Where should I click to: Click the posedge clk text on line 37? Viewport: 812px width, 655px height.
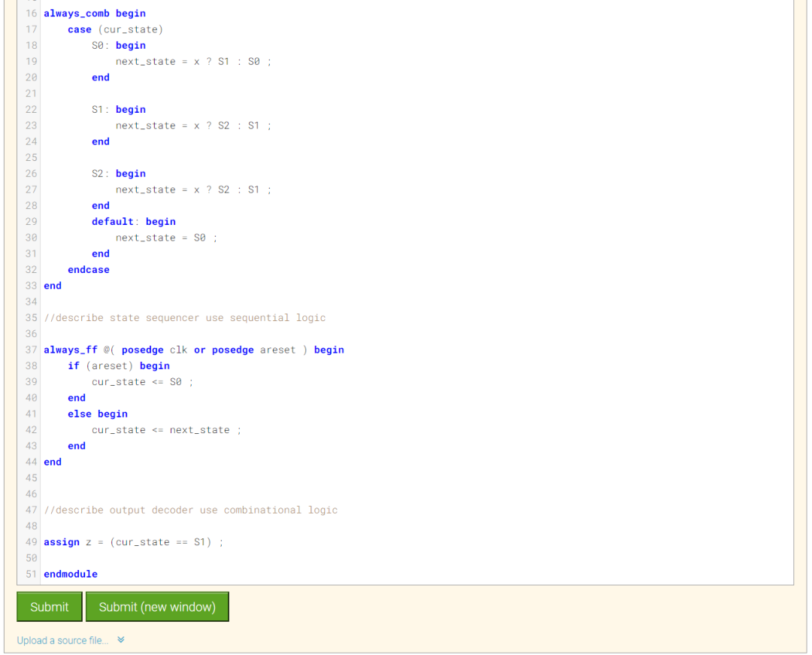[156, 350]
